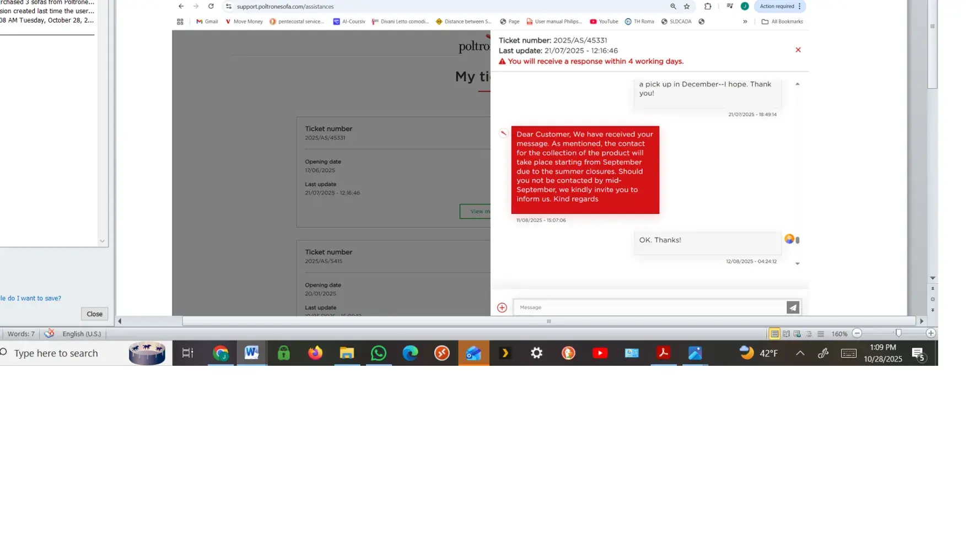Open the Page bookmark
980x551 pixels.
tap(509, 21)
